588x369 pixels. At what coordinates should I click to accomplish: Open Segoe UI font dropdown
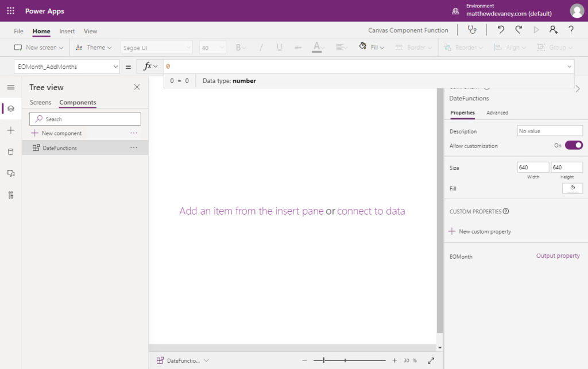[x=156, y=48]
